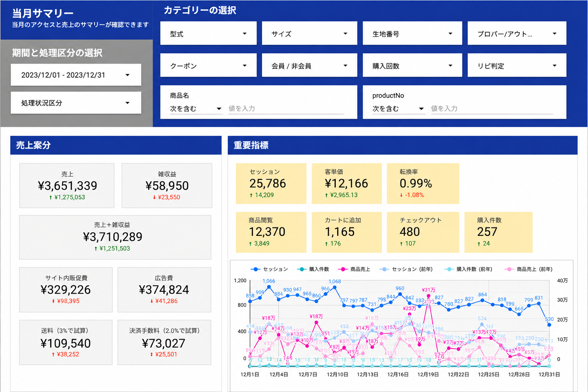Select the 送料 scorecard showing ¥109,540
The width and height of the screenshot is (588, 392).
pyautogui.click(x=66, y=342)
